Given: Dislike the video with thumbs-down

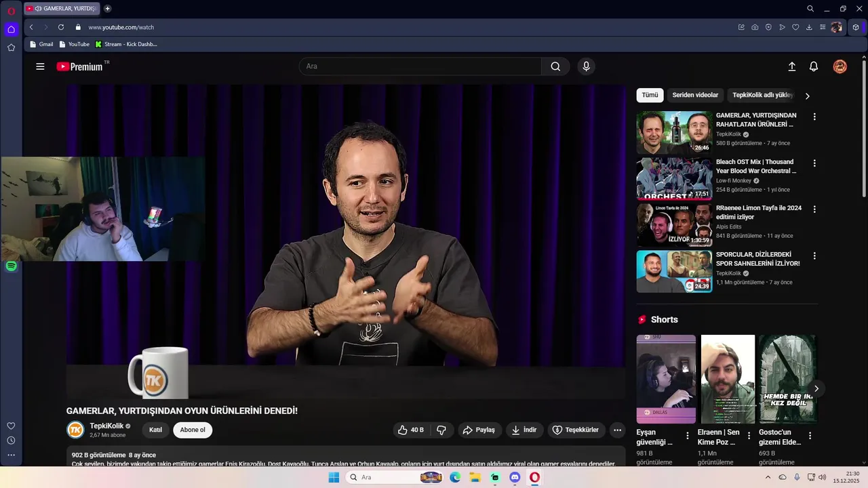Looking at the screenshot, I should click(x=441, y=430).
